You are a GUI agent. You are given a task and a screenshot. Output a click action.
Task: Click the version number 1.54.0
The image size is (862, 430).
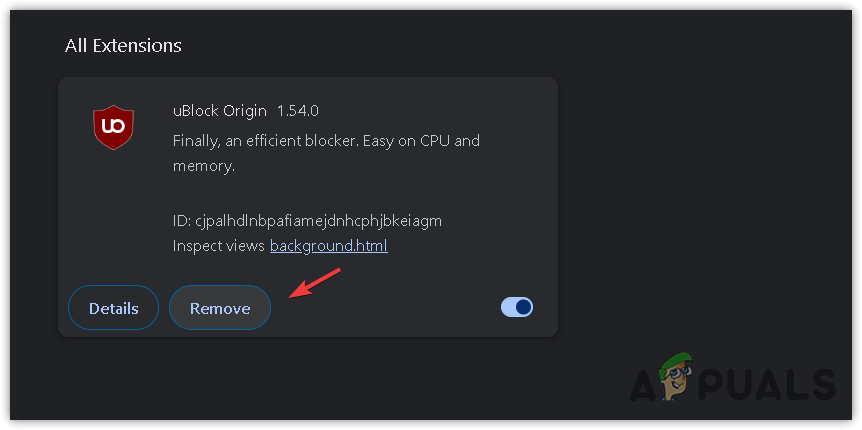[x=298, y=110]
